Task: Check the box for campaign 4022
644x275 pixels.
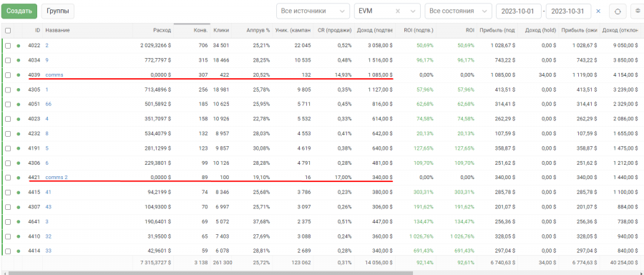Action: pyautogui.click(x=8, y=46)
